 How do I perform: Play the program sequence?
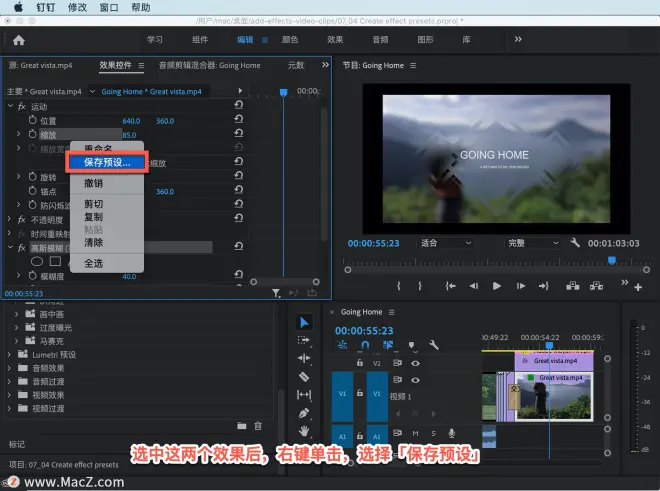pos(497,286)
